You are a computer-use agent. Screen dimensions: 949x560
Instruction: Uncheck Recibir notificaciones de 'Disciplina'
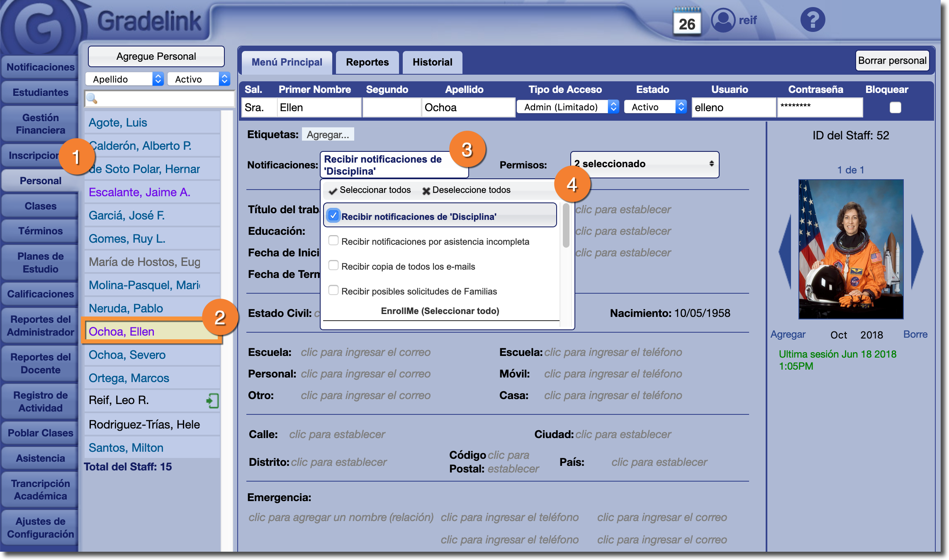tap(333, 216)
